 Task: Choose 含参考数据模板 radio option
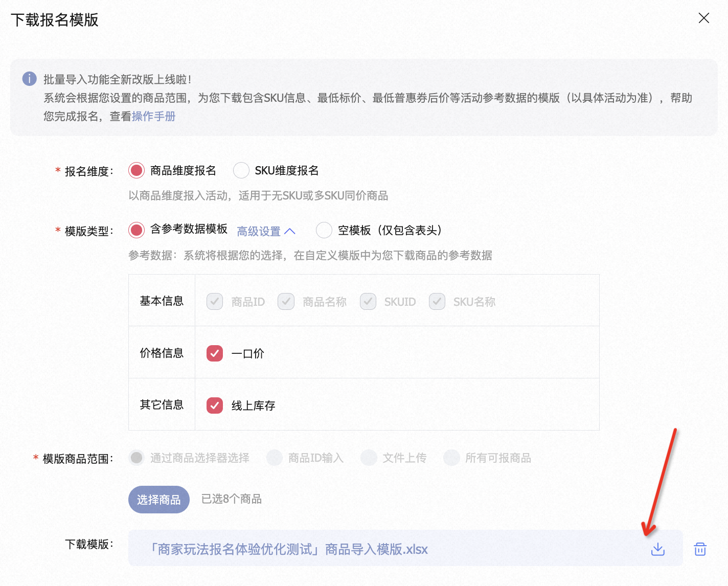[136, 230]
